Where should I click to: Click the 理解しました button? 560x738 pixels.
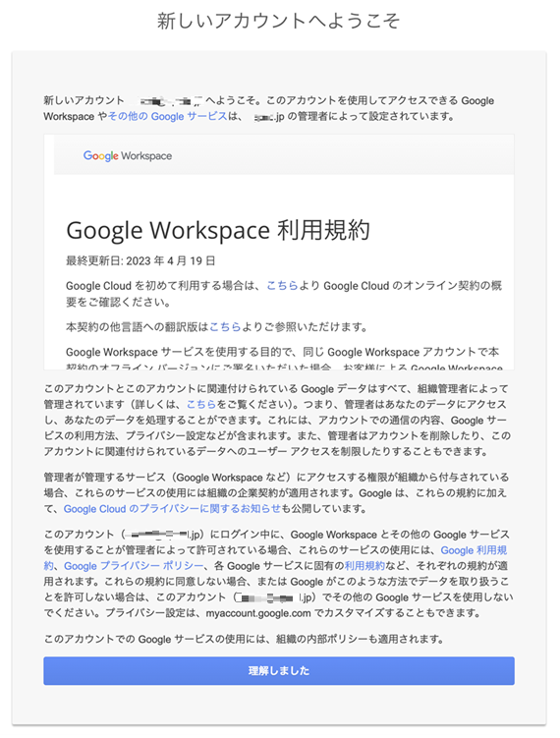(279, 671)
